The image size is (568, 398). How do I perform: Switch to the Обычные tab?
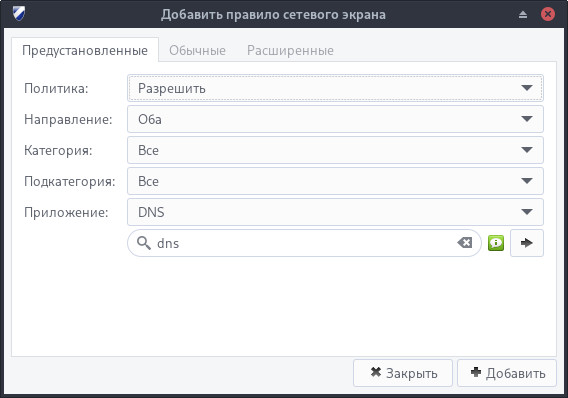(x=197, y=50)
